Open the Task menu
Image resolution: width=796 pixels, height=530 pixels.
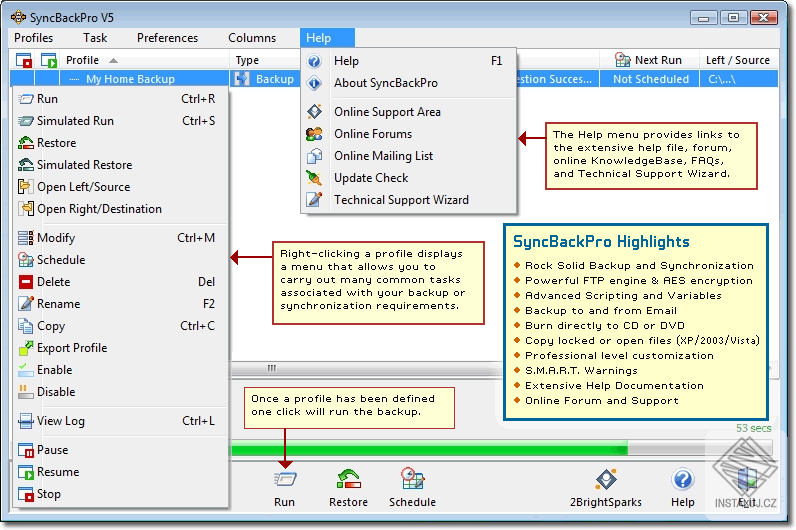[95, 38]
